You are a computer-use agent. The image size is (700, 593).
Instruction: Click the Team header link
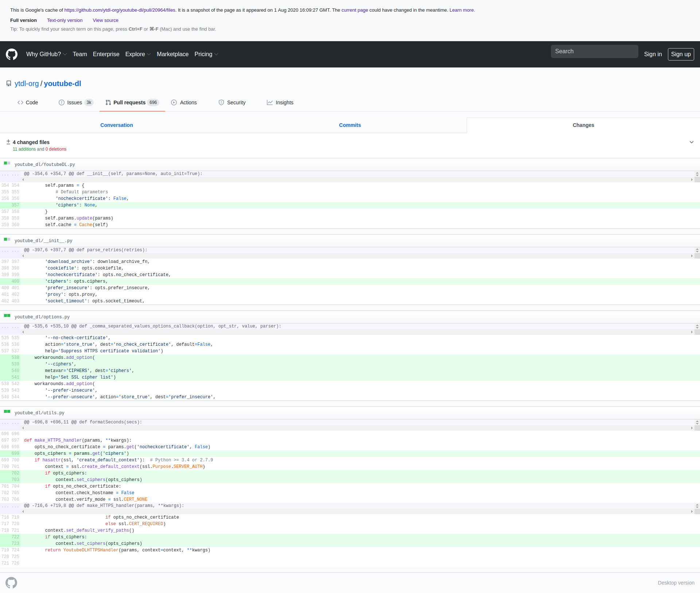pos(80,54)
